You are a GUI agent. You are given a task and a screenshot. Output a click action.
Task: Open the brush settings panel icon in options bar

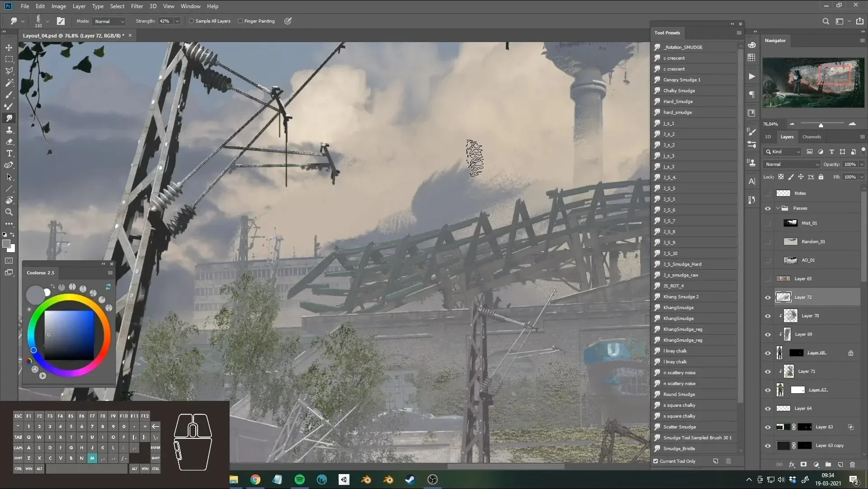[x=61, y=21]
